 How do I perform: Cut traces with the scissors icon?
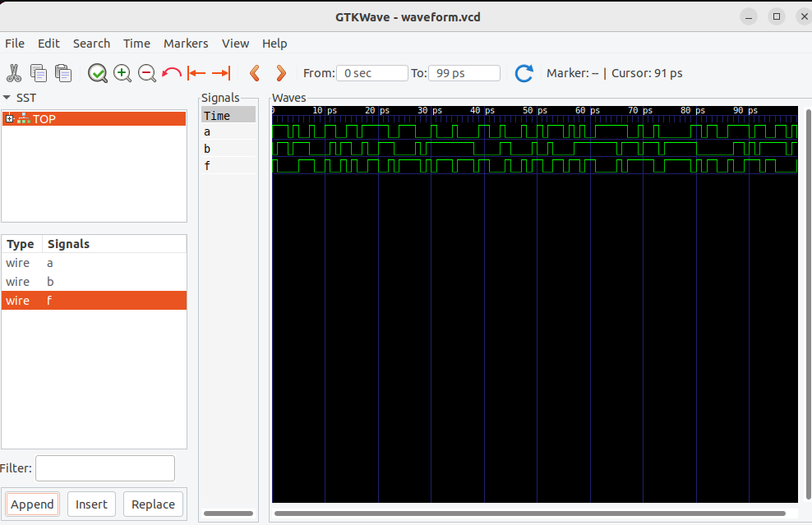14,72
